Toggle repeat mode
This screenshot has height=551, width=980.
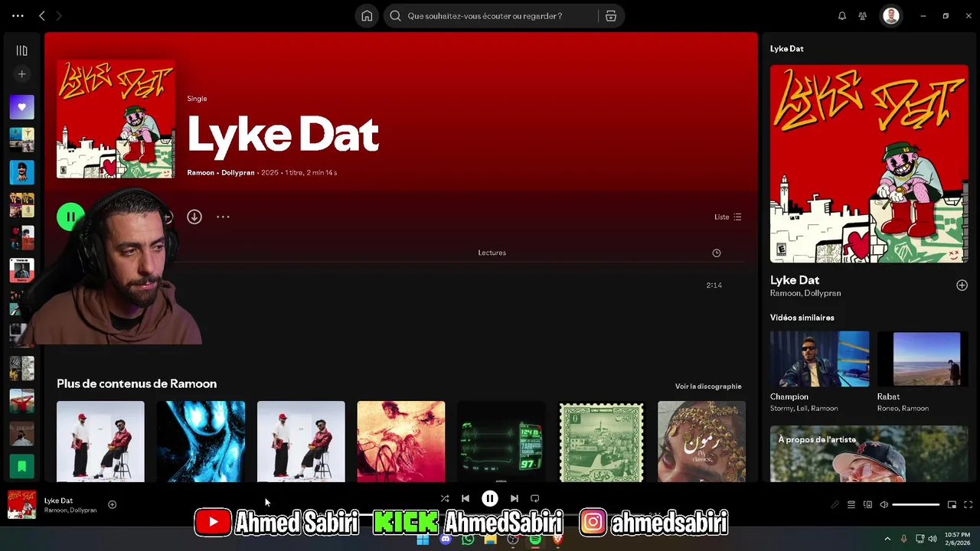535,498
